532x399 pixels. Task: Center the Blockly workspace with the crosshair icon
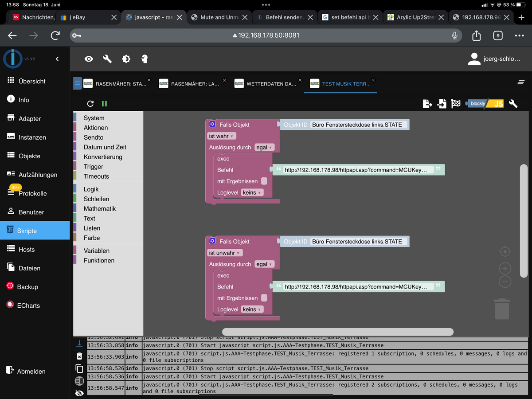coord(505,252)
